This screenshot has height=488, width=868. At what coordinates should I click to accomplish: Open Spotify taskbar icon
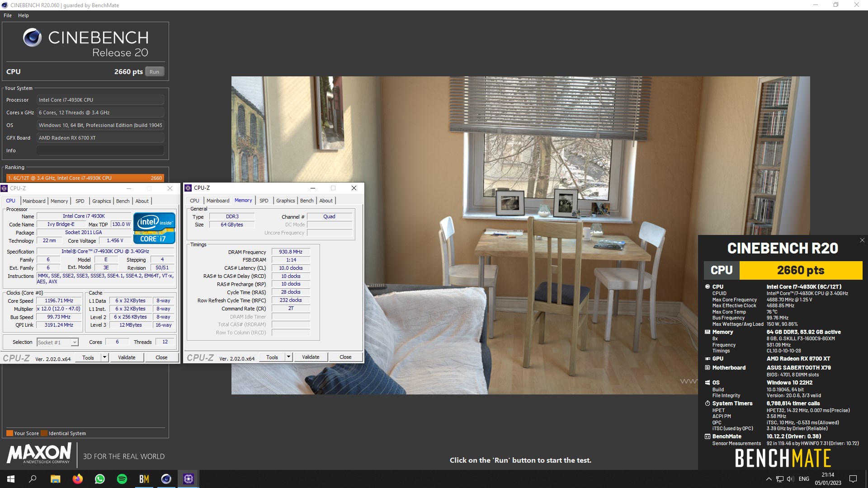[x=122, y=479]
